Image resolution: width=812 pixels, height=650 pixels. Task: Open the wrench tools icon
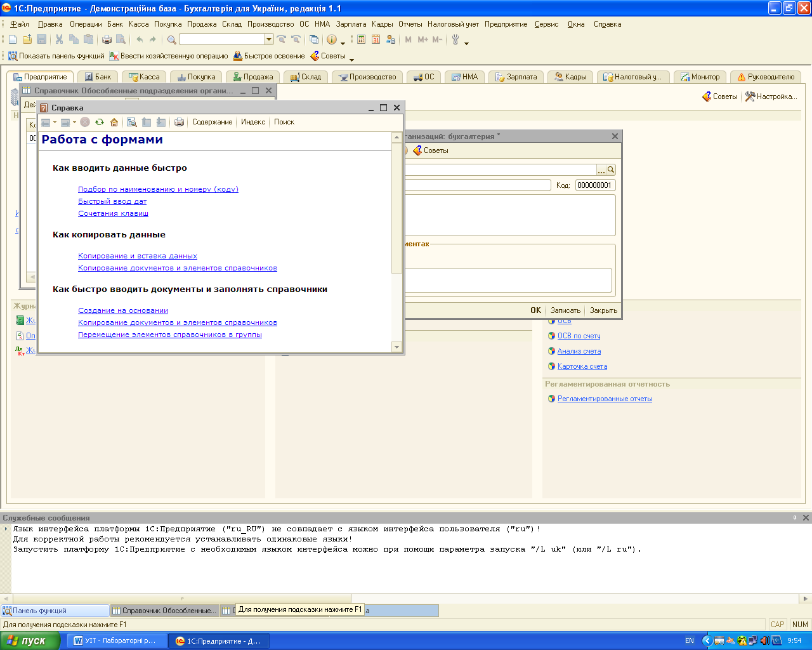tap(455, 39)
